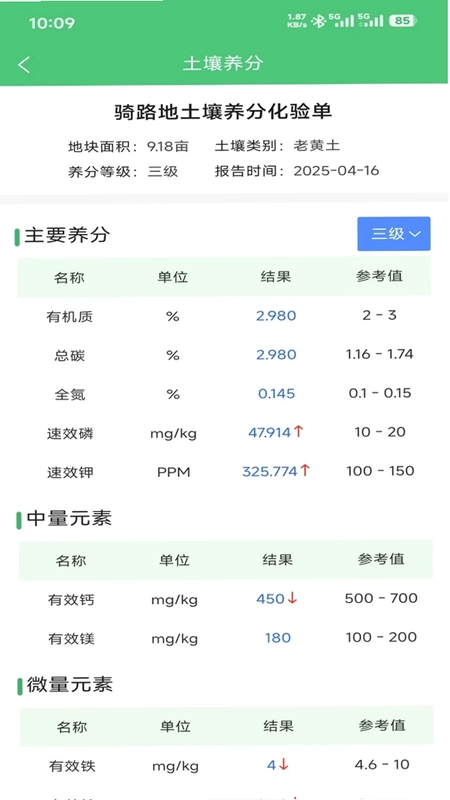Screen dimensions: 450x800
Task: Tap the battery indicator showing 85
Action: (403, 21)
